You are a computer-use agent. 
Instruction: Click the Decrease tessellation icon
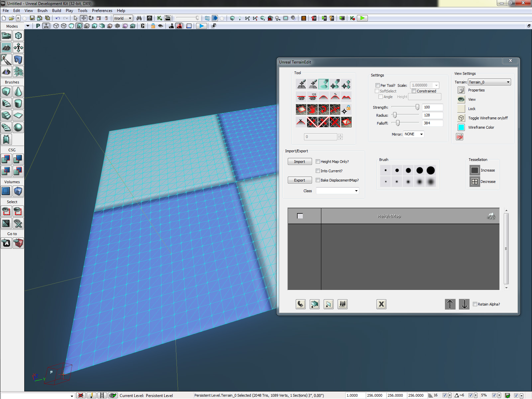[x=475, y=182]
